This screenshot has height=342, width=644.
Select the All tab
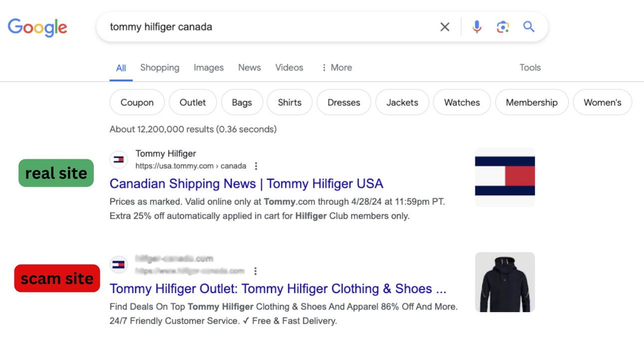tap(121, 68)
